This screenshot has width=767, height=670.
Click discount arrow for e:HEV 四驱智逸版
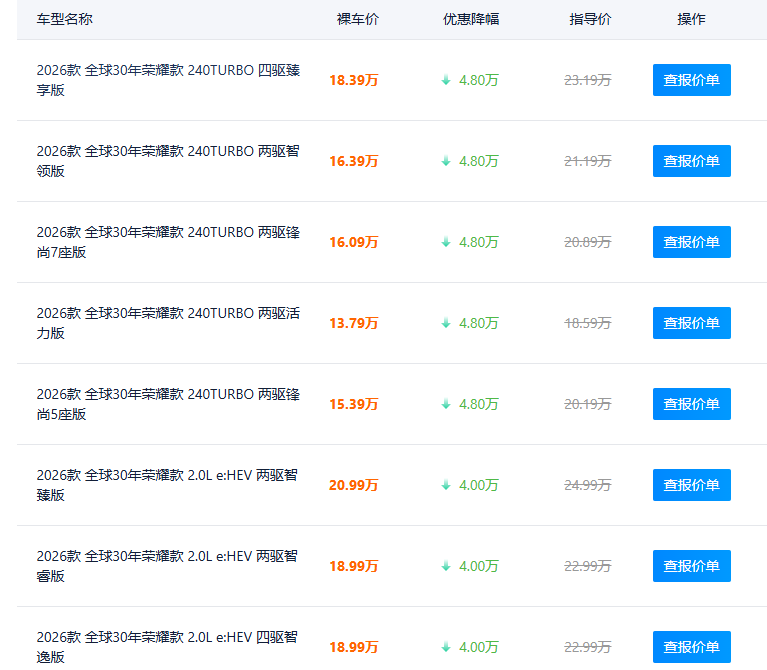click(446, 647)
